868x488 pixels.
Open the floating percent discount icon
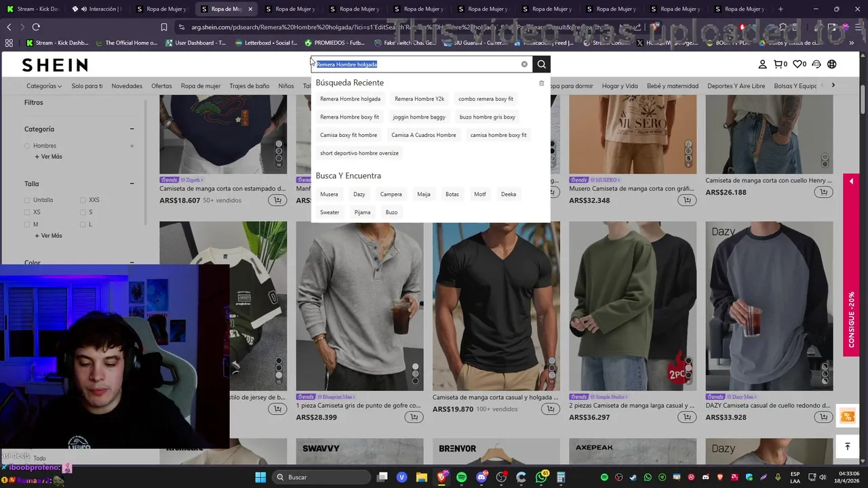[847, 417]
